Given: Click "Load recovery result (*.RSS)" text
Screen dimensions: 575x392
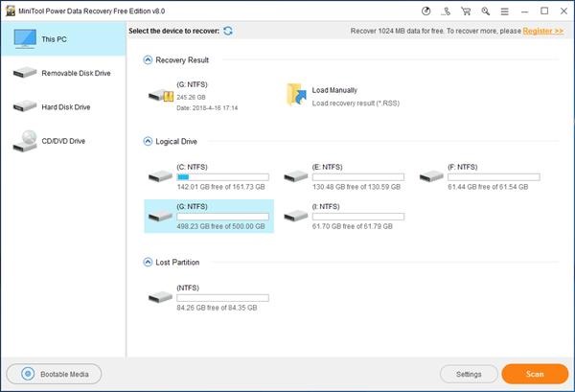Looking at the screenshot, I should (x=356, y=104).
